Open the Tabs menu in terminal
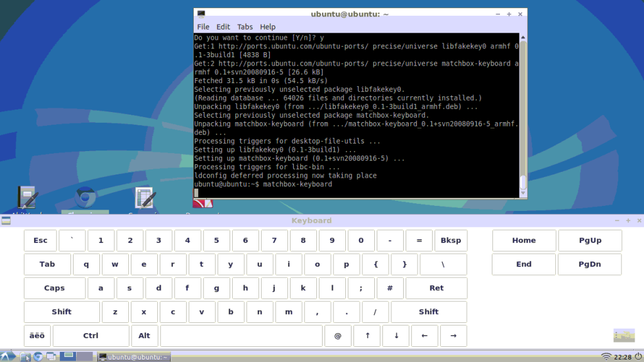 point(245,26)
